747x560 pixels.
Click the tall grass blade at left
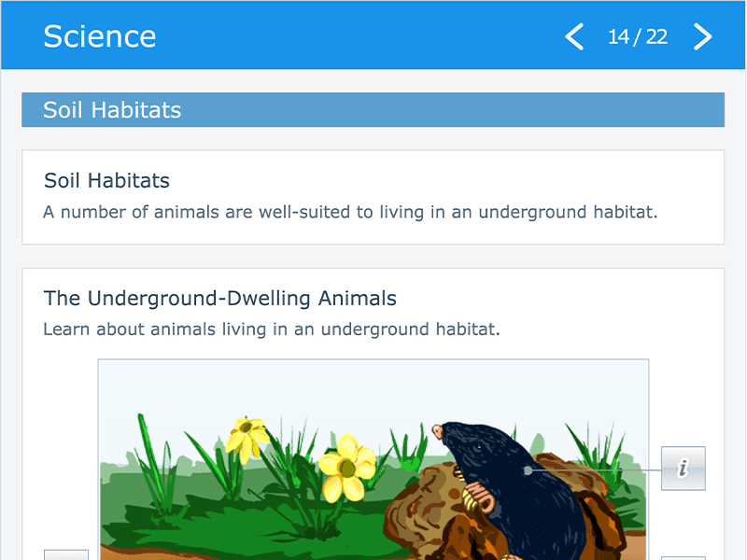[148, 457]
